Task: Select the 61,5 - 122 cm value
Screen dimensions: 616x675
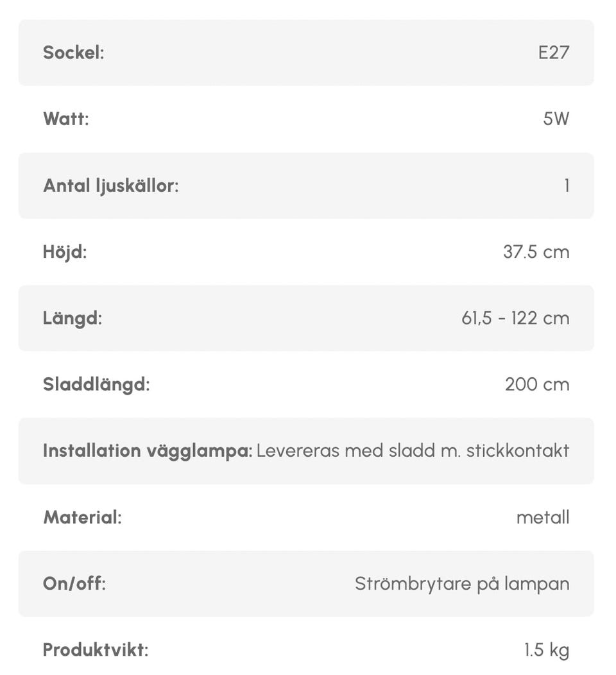Action: point(515,318)
